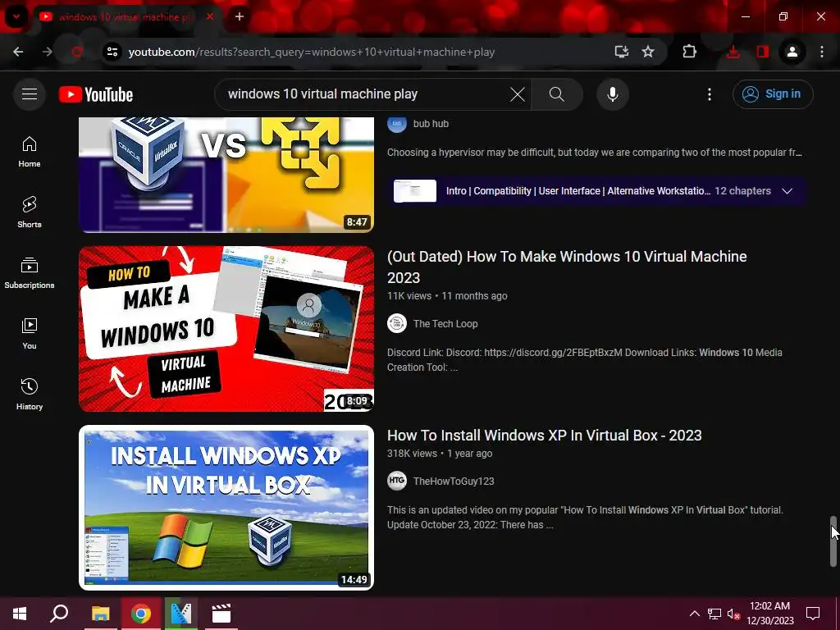Click the Sign in button
Screen dimensions: 840x630
(773, 94)
